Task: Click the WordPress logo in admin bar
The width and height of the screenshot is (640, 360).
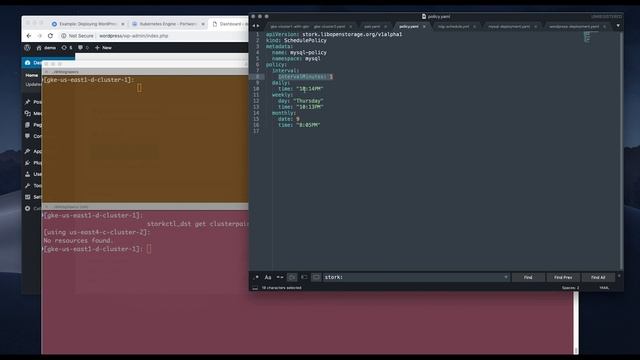Action: [x=27, y=48]
